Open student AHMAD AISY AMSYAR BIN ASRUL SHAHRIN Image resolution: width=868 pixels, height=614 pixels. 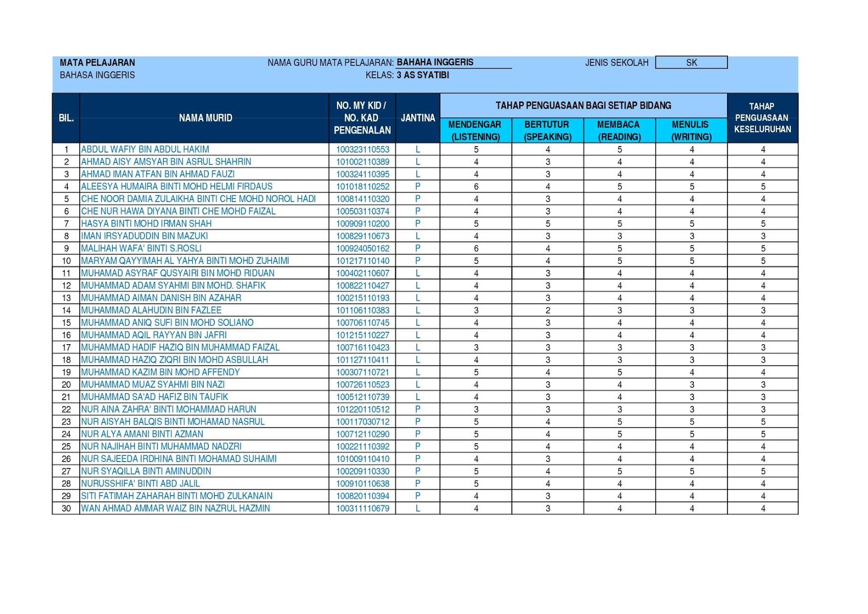click(166, 162)
